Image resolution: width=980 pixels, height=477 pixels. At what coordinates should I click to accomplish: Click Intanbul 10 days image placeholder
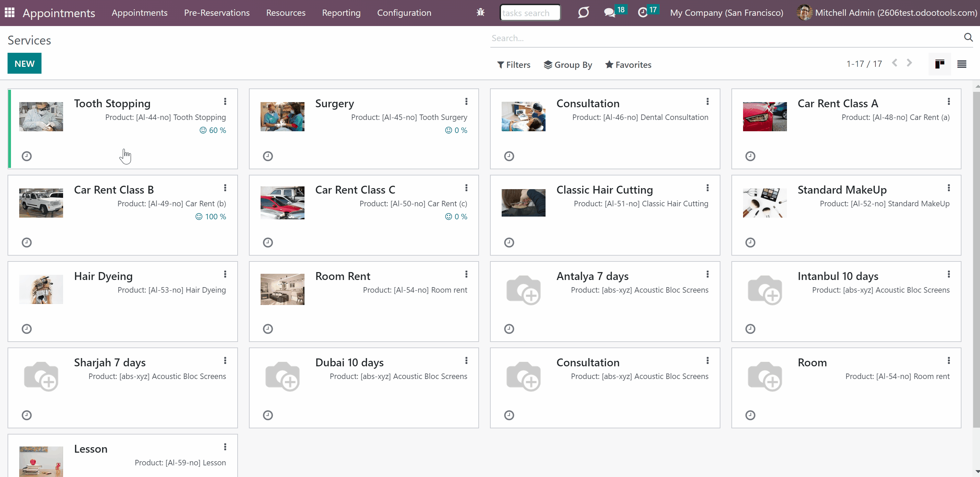[764, 290]
